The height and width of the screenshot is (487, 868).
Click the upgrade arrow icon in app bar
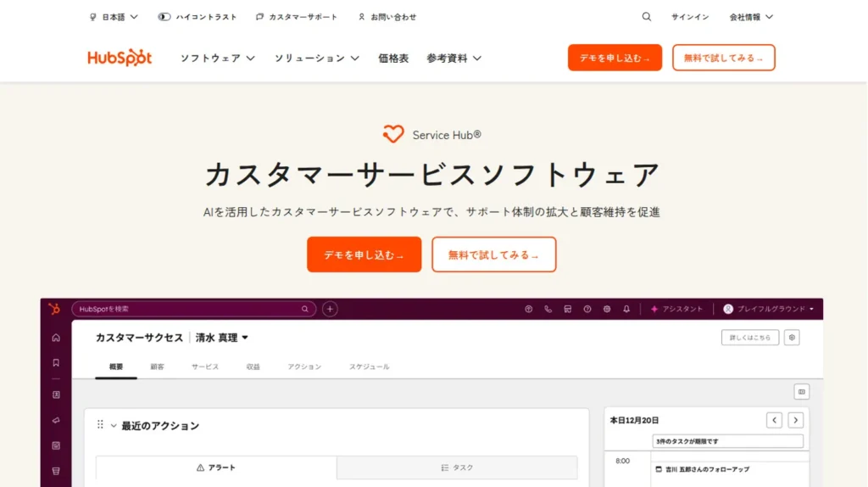point(529,309)
